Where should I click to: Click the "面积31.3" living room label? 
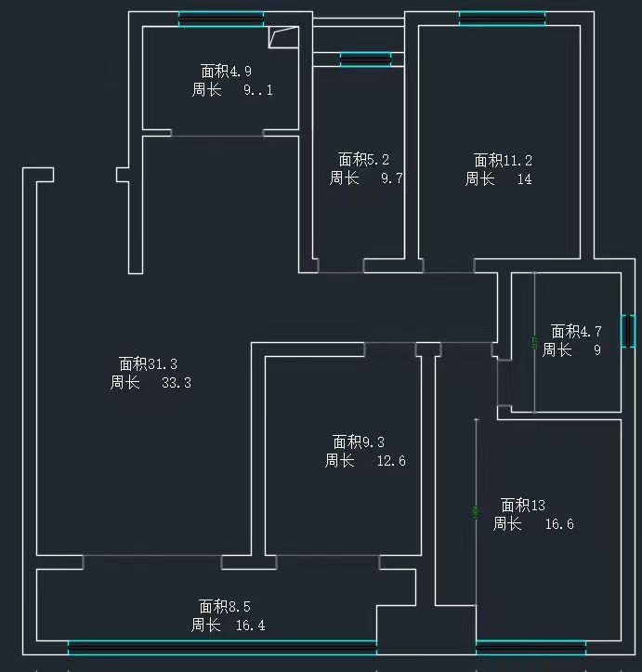pyautogui.click(x=148, y=364)
